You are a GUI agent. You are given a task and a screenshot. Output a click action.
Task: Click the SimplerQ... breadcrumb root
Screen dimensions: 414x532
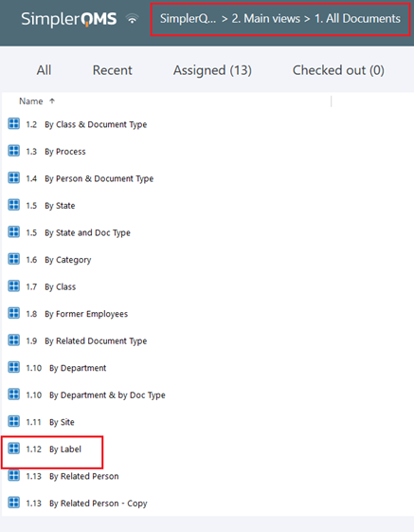[x=188, y=19]
